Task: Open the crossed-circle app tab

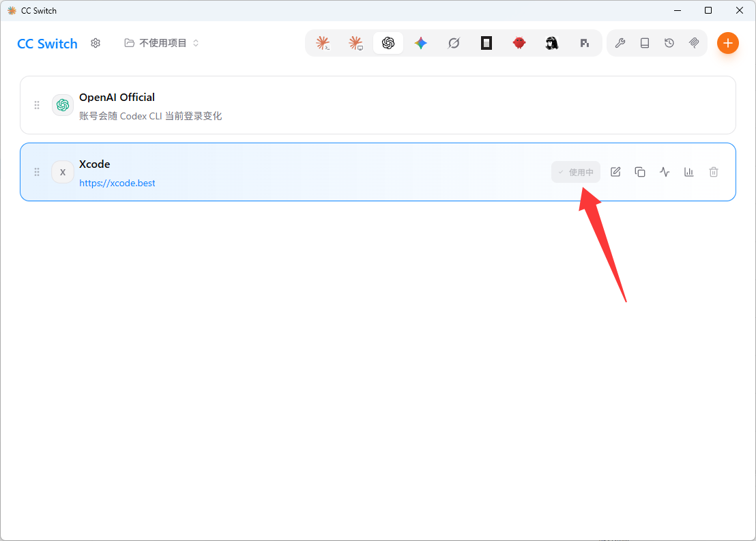Action: tap(454, 44)
